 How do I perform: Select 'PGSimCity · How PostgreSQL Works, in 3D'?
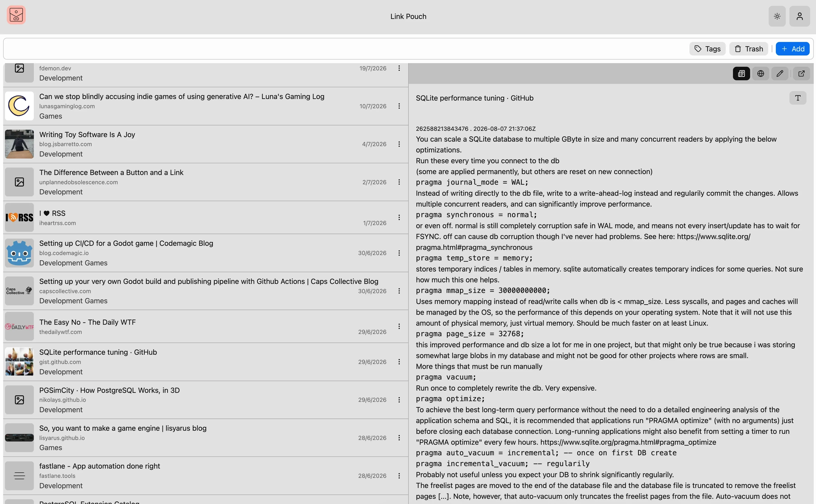pyautogui.click(x=109, y=390)
